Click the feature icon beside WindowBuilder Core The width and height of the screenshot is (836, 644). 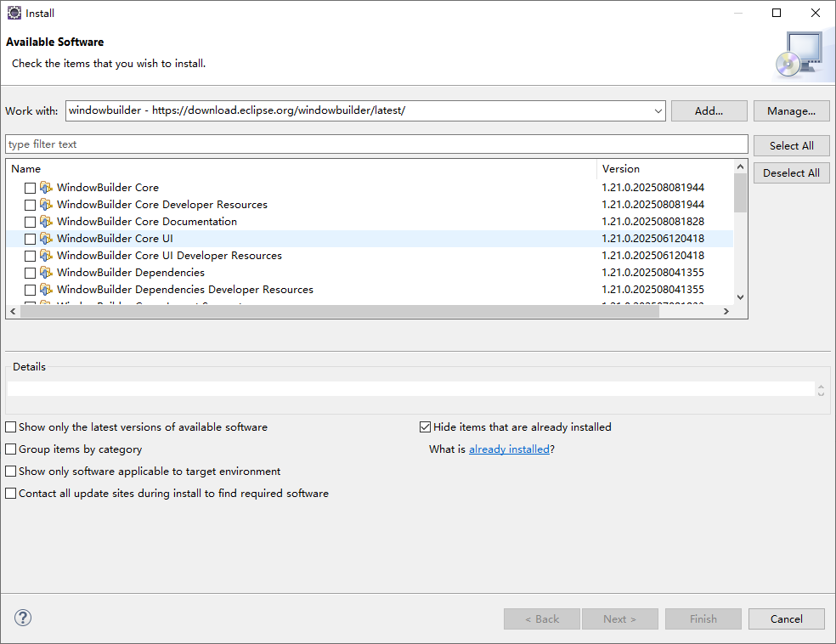tap(47, 188)
